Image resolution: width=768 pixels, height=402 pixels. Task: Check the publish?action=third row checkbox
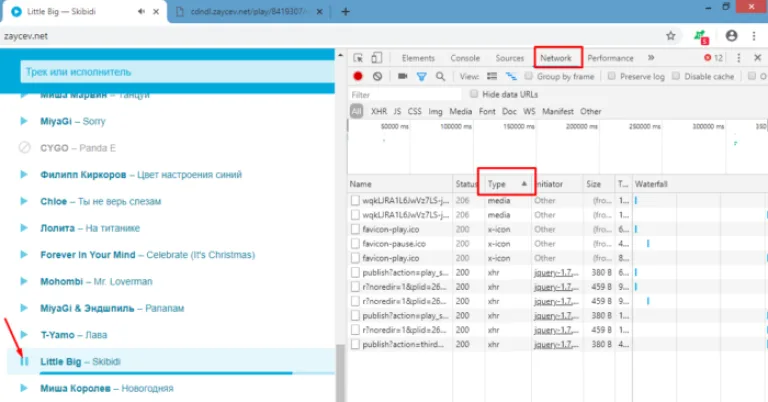(355, 344)
